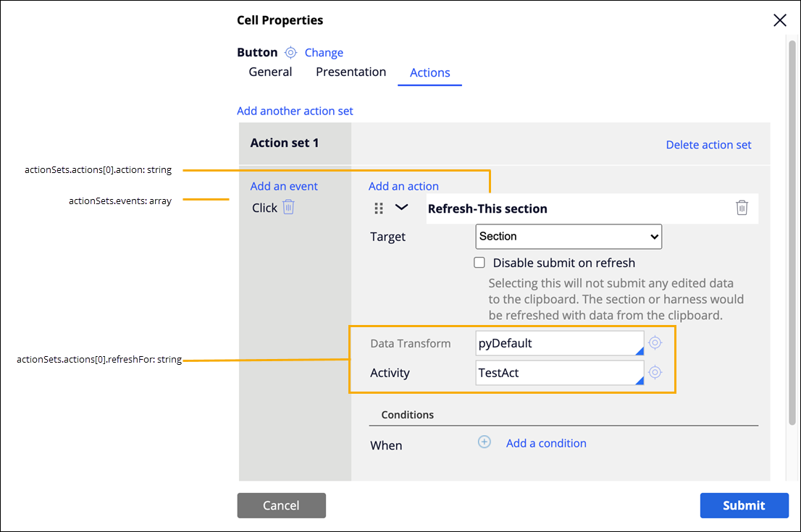Open the Target Section dropdown
Viewport: 801px width, 532px height.
point(569,237)
